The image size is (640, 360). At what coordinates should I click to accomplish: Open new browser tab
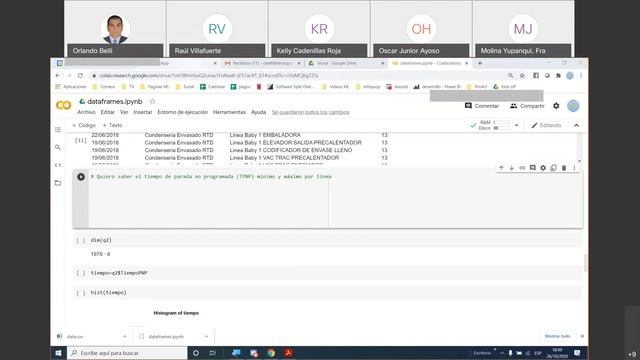(x=480, y=63)
